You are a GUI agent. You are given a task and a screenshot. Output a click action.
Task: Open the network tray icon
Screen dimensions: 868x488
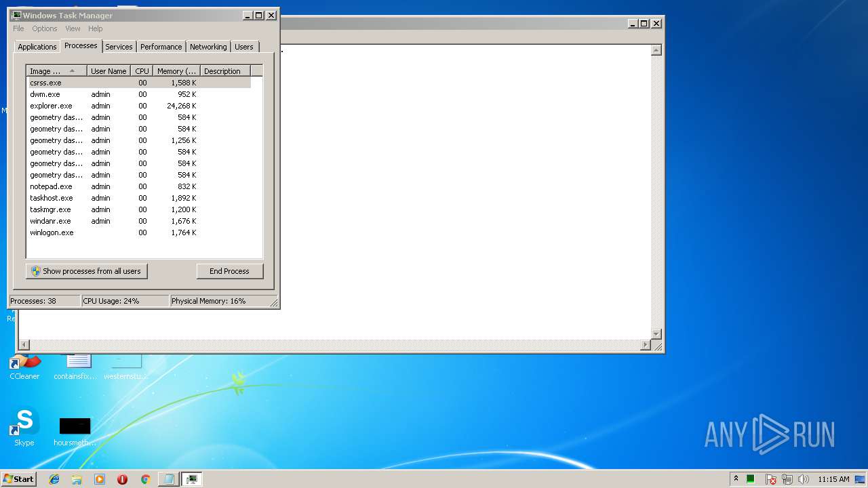(787, 479)
